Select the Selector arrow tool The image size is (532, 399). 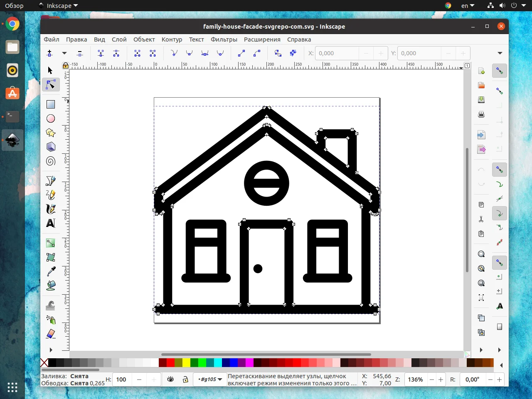[x=51, y=70]
